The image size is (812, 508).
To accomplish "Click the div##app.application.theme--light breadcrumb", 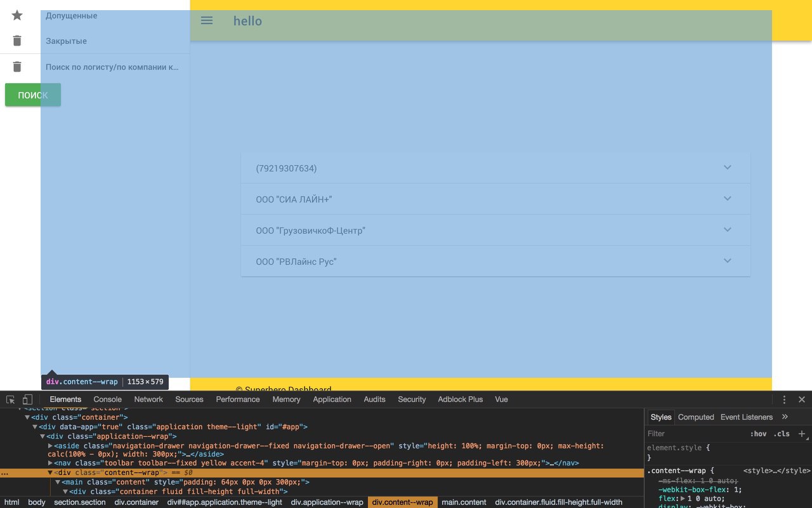I will [225, 502].
